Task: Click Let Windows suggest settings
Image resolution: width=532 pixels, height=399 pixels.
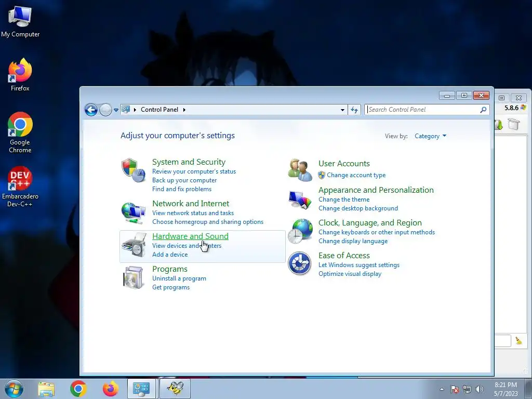Action: [358, 265]
